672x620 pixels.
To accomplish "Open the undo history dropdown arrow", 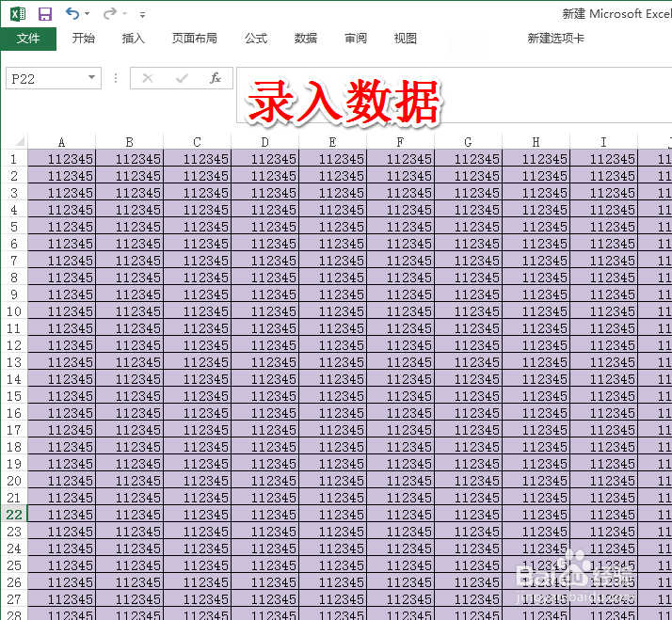I will coord(87,14).
